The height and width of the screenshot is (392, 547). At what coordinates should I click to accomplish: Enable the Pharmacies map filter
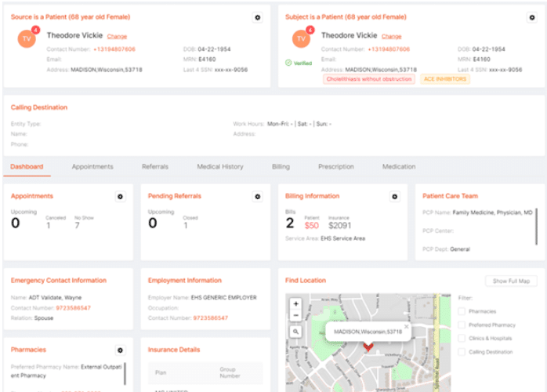462,311
